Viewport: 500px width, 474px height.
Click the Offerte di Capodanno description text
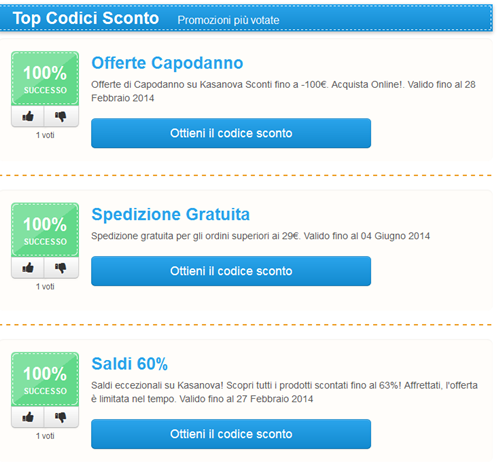pyautogui.click(x=283, y=91)
